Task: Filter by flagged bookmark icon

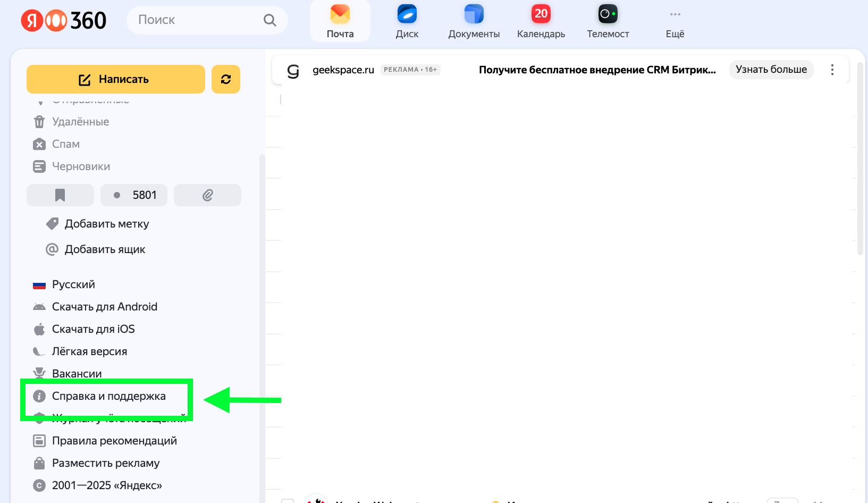Action: tap(60, 195)
